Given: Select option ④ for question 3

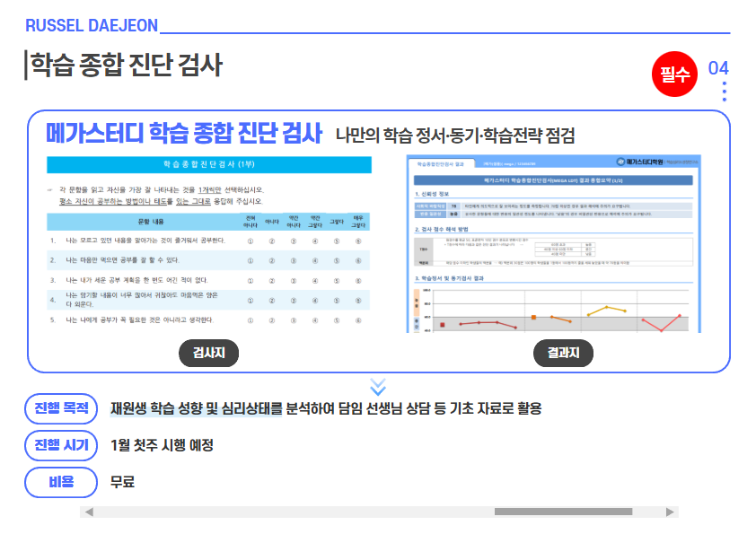Looking at the screenshot, I should (x=314, y=280).
